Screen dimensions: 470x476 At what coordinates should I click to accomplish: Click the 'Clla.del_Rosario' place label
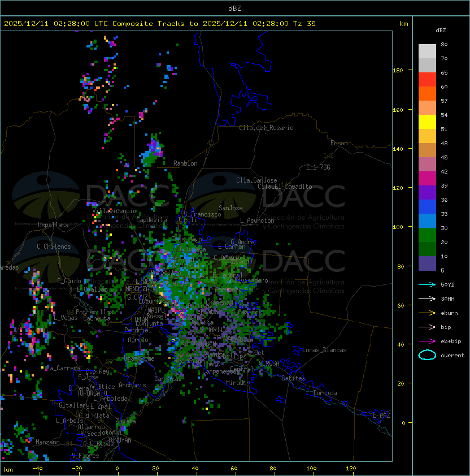pyautogui.click(x=266, y=128)
